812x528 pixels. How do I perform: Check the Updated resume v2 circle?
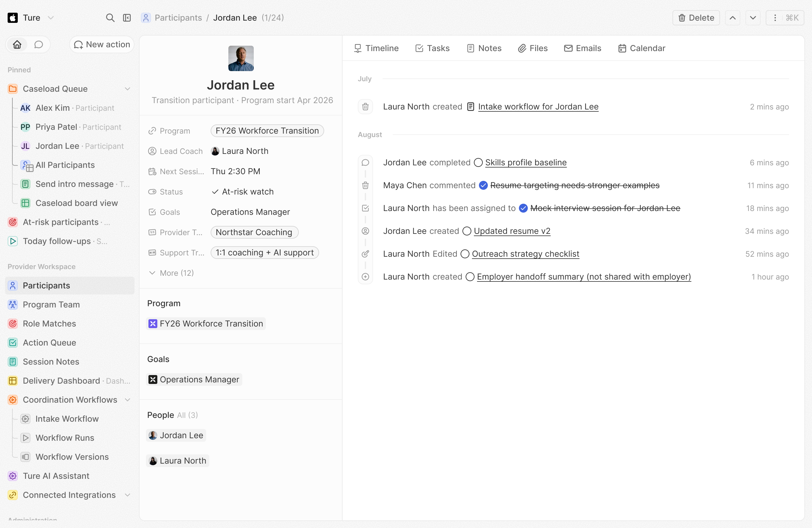point(467,231)
